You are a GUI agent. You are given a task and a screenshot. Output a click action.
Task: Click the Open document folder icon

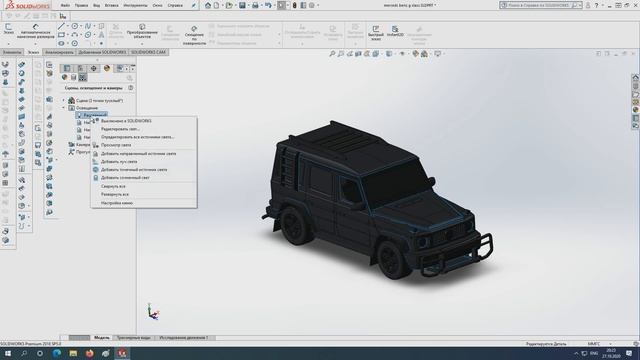pos(229,5)
